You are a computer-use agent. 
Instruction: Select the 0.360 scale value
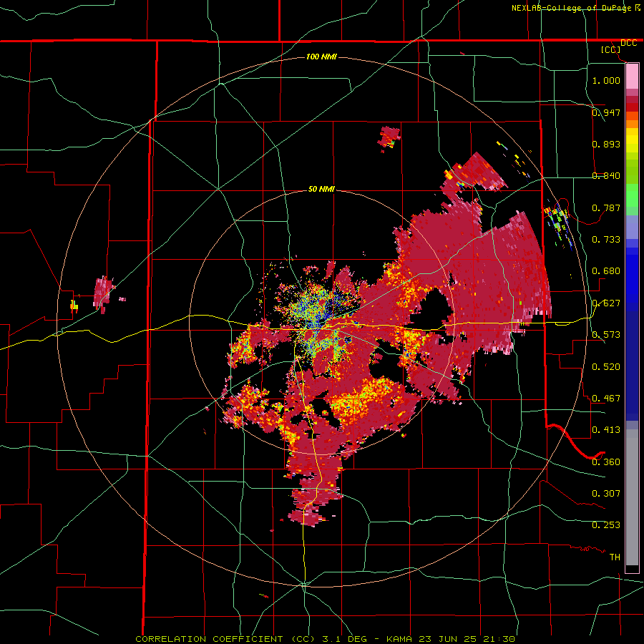(x=606, y=462)
